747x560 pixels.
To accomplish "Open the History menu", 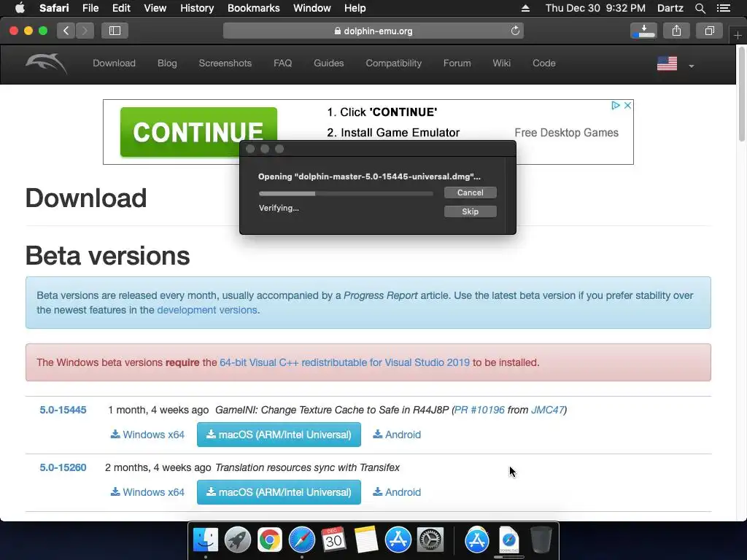I will click(197, 8).
